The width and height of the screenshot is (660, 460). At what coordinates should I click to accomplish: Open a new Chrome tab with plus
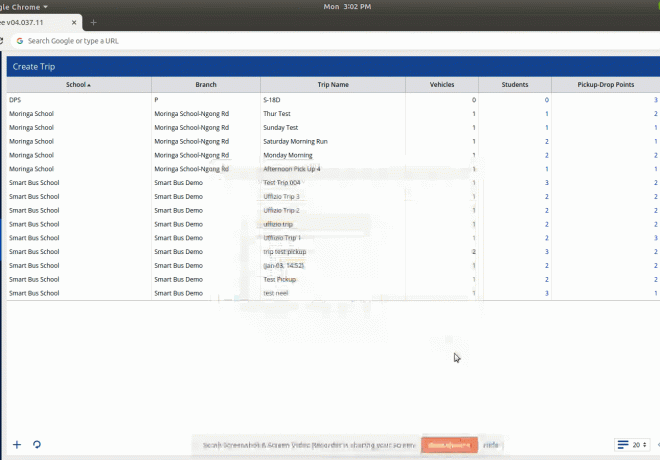(x=94, y=22)
